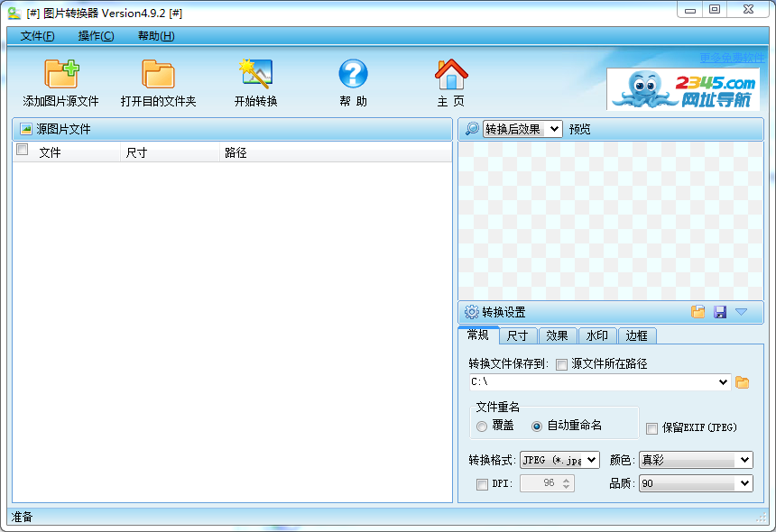The height and width of the screenshot is (532, 776).
Task: Click the 转换设置 panel title
Action: [503, 312]
